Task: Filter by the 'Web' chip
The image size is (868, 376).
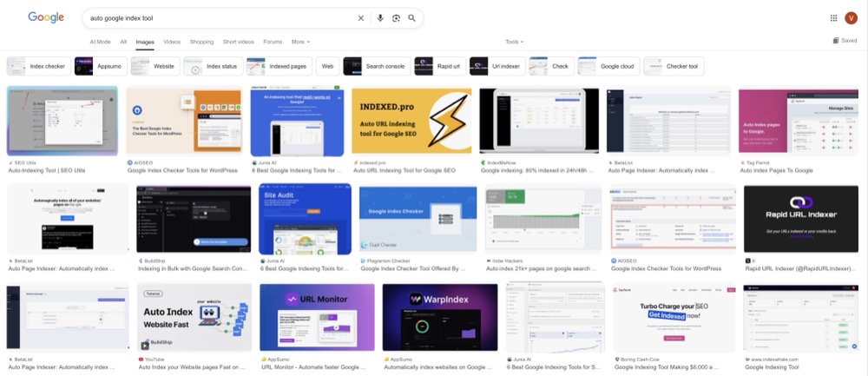Action: [328, 67]
